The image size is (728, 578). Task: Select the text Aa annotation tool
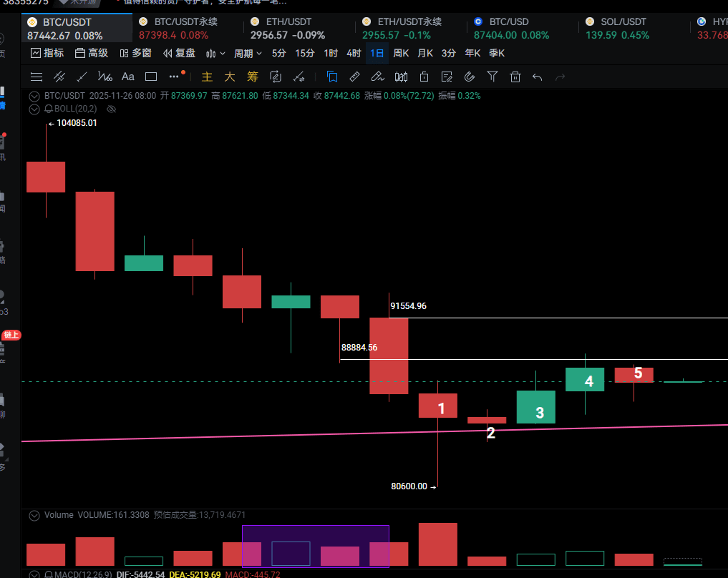coord(128,77)
